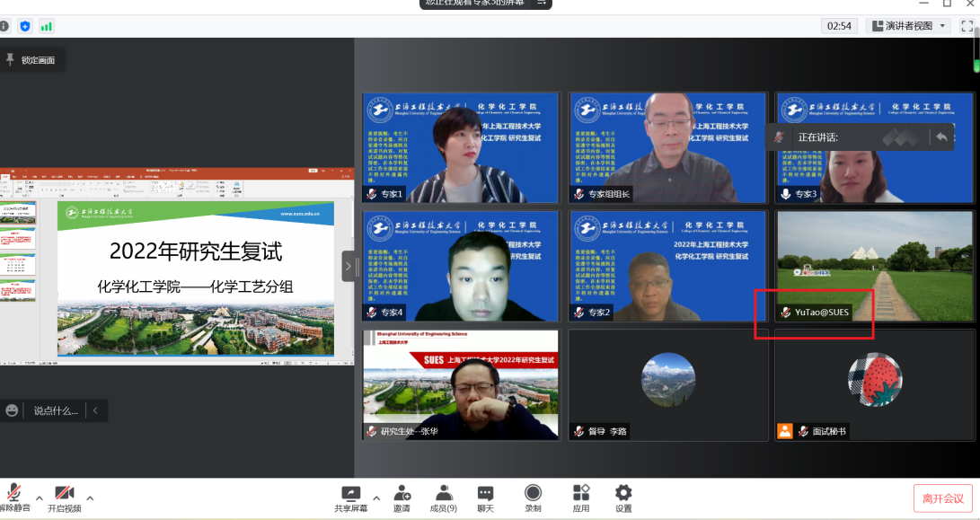
Task: Enter full screen using the top-right icon
Action: tap(967, 26)
